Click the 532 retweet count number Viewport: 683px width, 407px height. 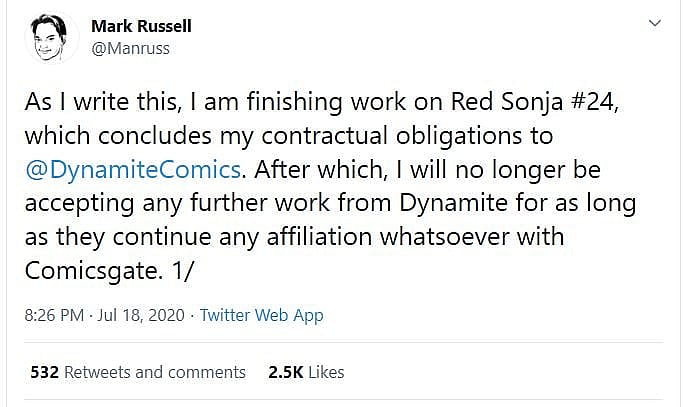click(x=45, y=372)
